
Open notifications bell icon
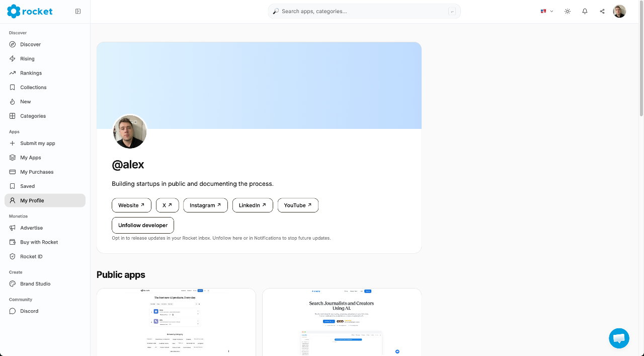585,11
